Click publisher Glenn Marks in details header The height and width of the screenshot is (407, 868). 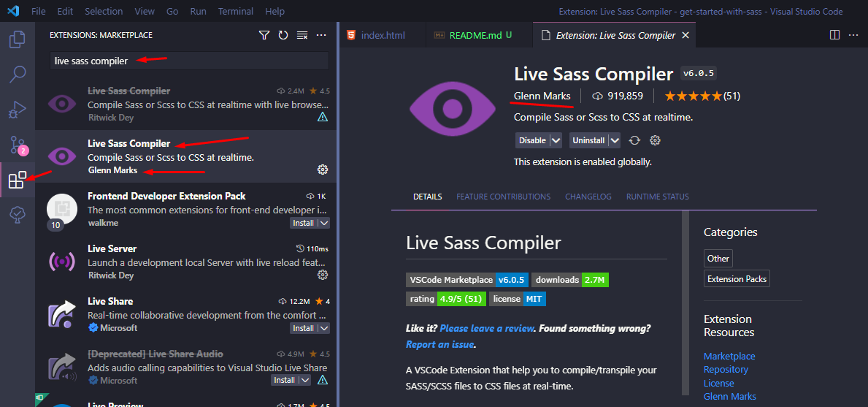click(542, 96)
